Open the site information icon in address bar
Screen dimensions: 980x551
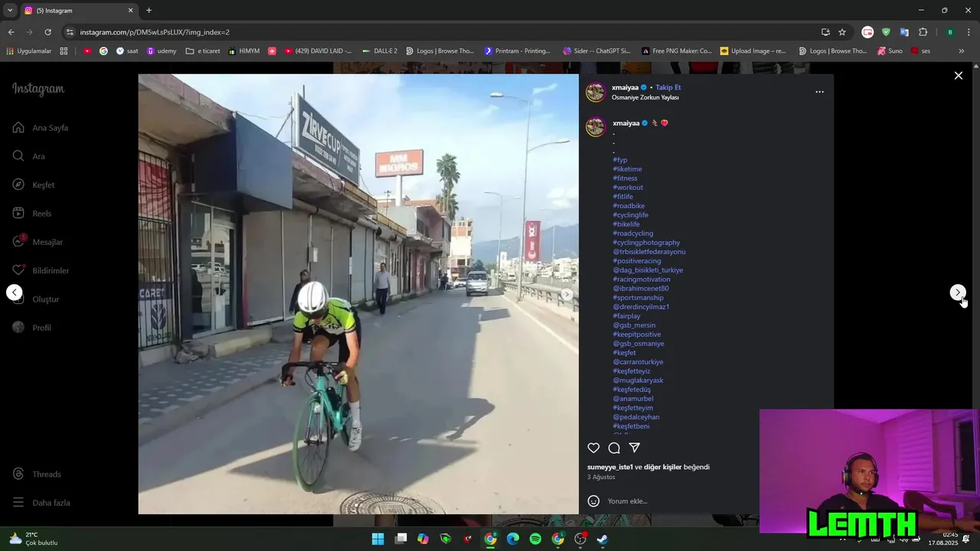click(70, 32)
